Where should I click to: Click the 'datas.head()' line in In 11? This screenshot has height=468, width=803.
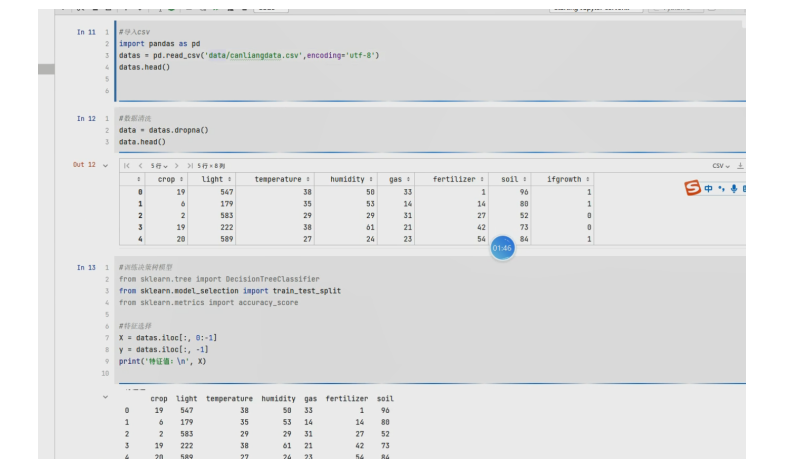click(x=144, y=67)
